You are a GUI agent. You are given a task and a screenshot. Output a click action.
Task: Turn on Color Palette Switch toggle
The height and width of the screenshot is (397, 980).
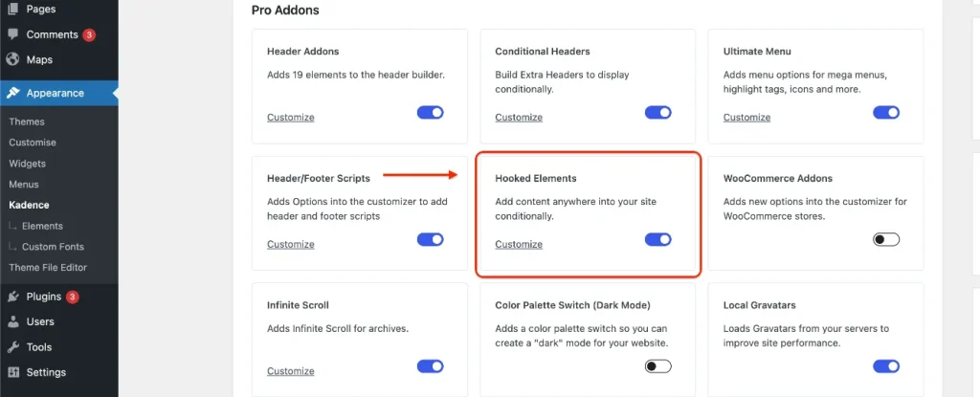point(658,366)
